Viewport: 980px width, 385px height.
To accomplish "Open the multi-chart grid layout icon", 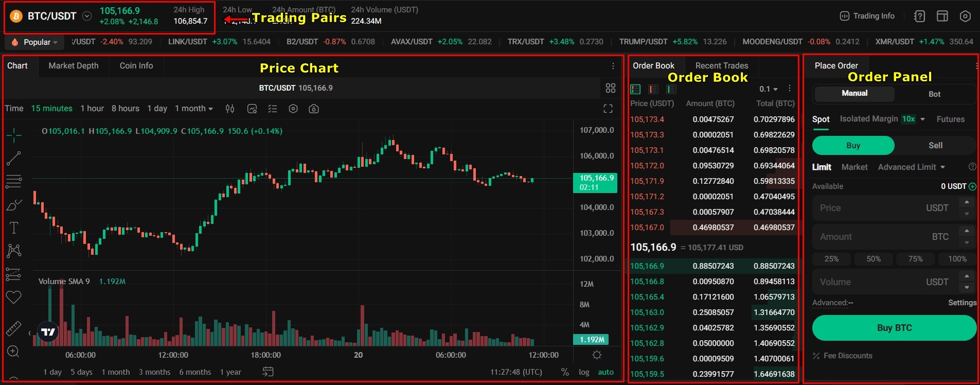I will 611,88.
